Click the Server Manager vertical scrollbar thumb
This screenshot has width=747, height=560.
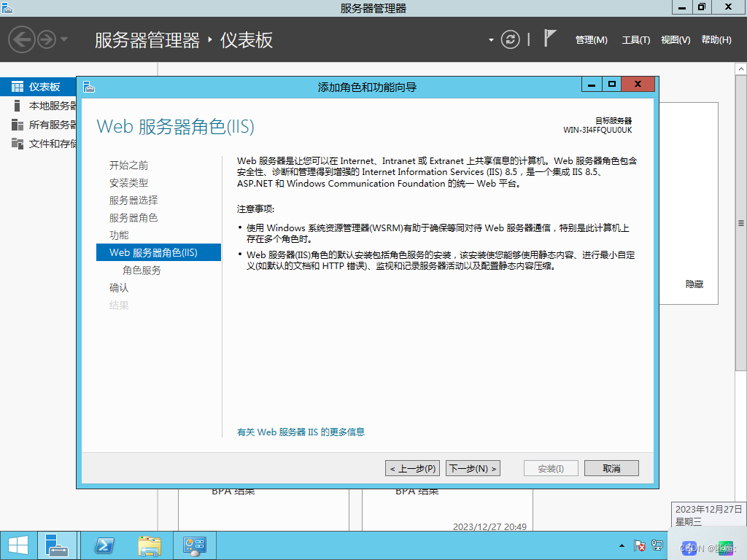tap(741, 223)
